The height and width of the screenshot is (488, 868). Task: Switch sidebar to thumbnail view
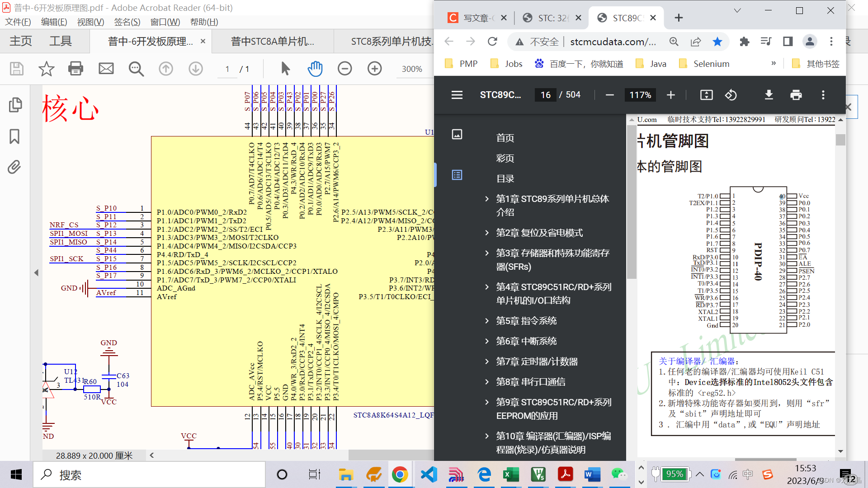pos(457,134)
